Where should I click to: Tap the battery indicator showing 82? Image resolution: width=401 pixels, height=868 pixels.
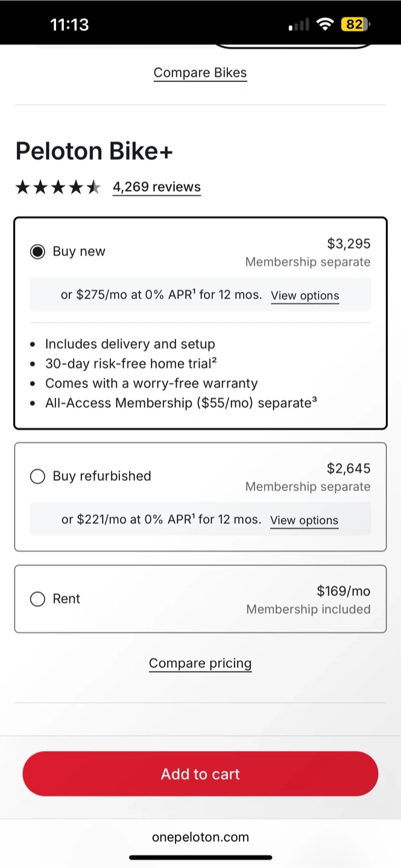[x=355, y=25]
